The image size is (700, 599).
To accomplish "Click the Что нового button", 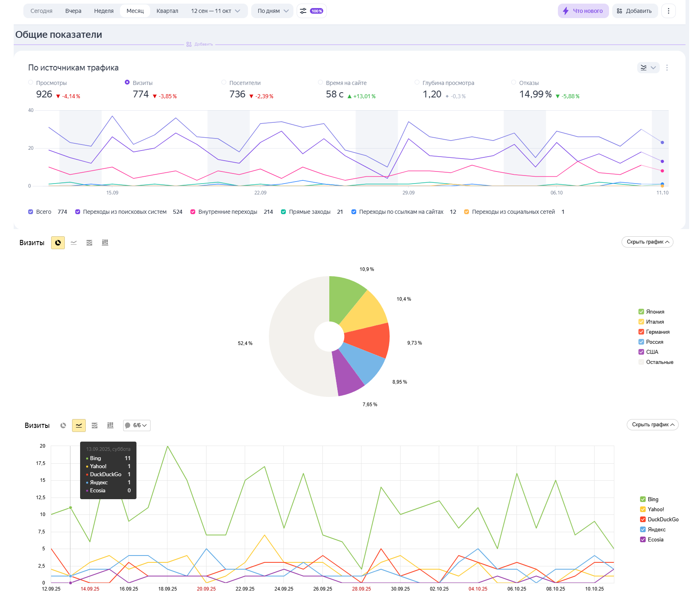I will coord(583,11).
